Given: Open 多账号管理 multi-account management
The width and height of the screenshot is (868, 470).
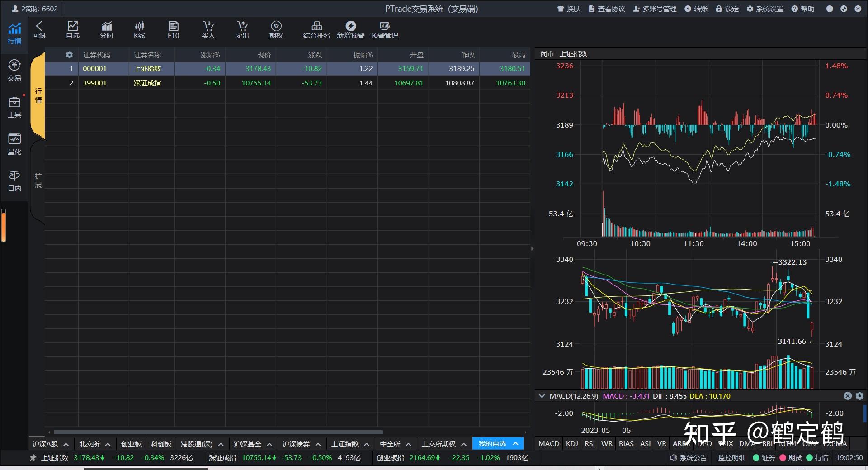Looking at the screenshot, I should click(655, 9).
